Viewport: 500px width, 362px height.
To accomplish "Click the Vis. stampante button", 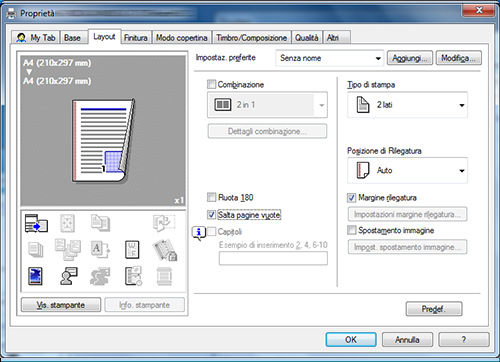I will pos(61,305).
